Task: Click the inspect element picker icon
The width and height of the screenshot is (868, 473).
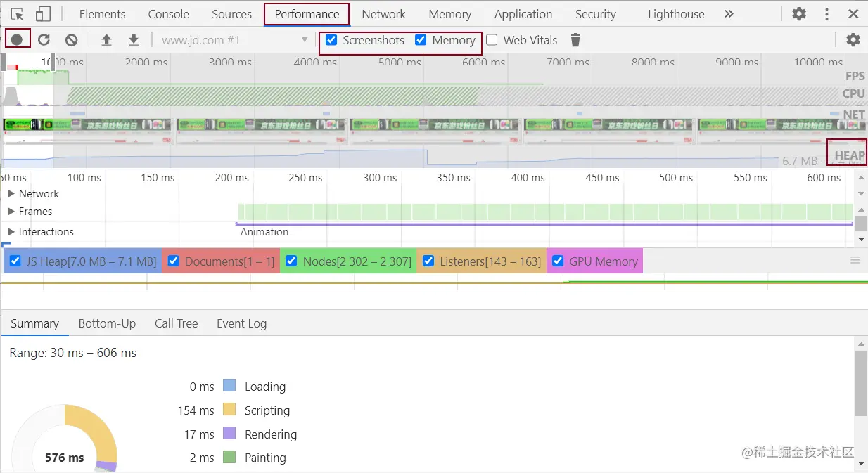Action: pyautogui.click(x=18, y=14)
